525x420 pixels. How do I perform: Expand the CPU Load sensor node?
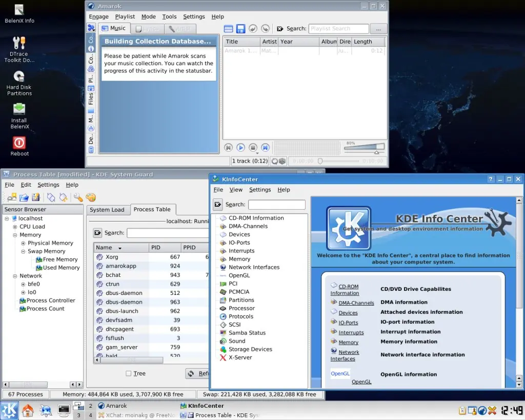pos(15,227)
